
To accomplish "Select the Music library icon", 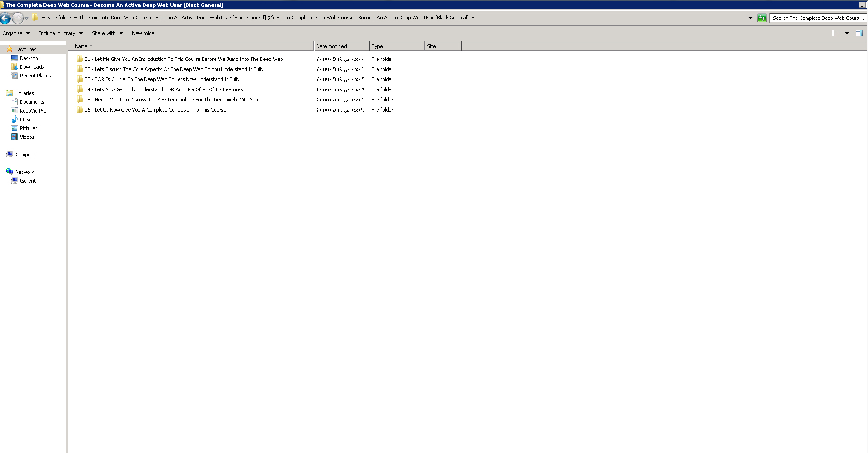I will [14, 119].
